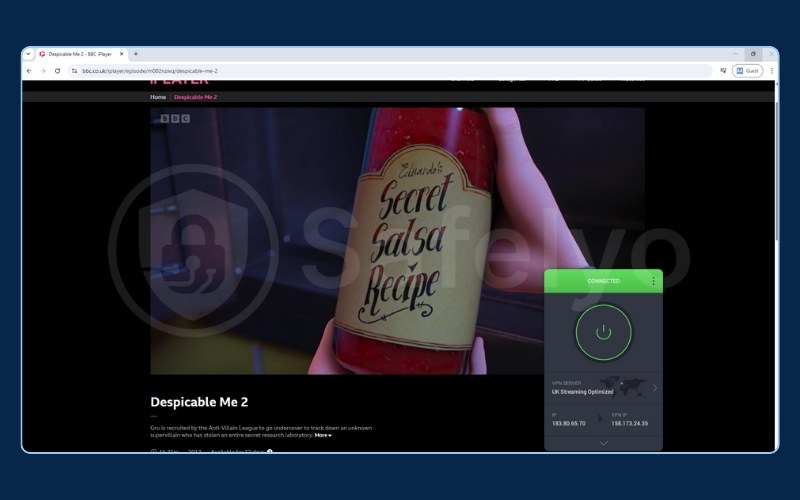Click the Despicable Me 2 title heading
The width and height of the screenshot is (800, 500).
[x=199, y=402]
